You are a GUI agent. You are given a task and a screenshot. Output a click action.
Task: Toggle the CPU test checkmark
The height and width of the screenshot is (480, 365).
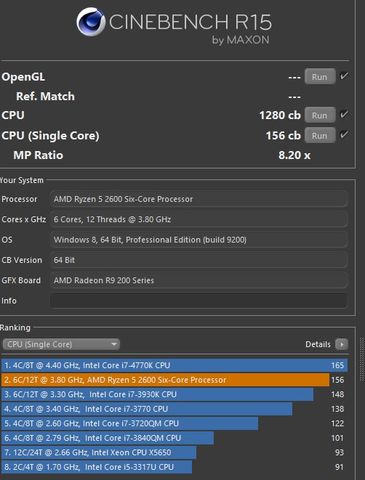pyautogui.click(x=344, y=115)
